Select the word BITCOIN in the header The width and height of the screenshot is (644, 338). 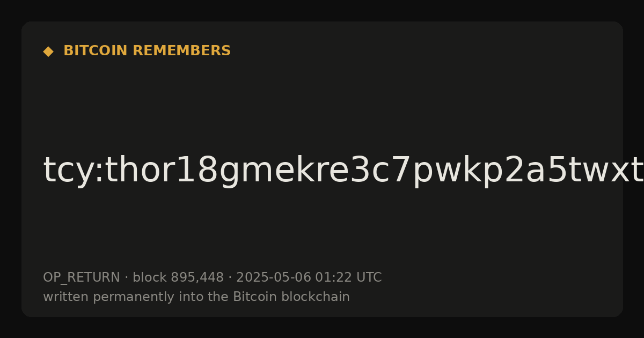point(96,51)
